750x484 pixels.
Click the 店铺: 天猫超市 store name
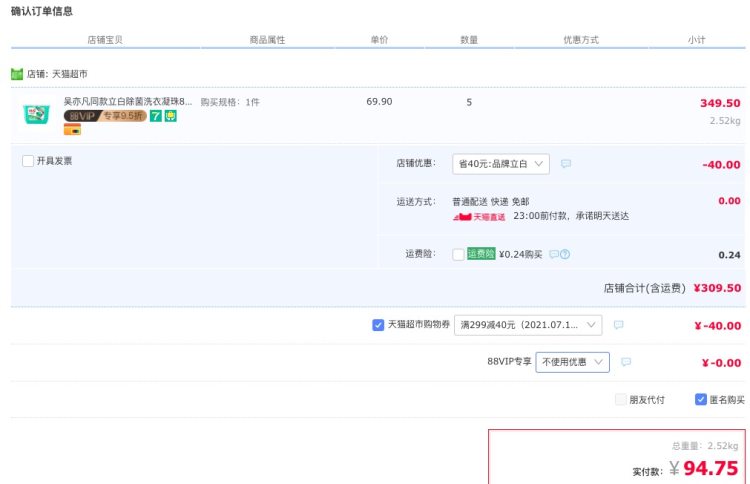tap(57, 74)
